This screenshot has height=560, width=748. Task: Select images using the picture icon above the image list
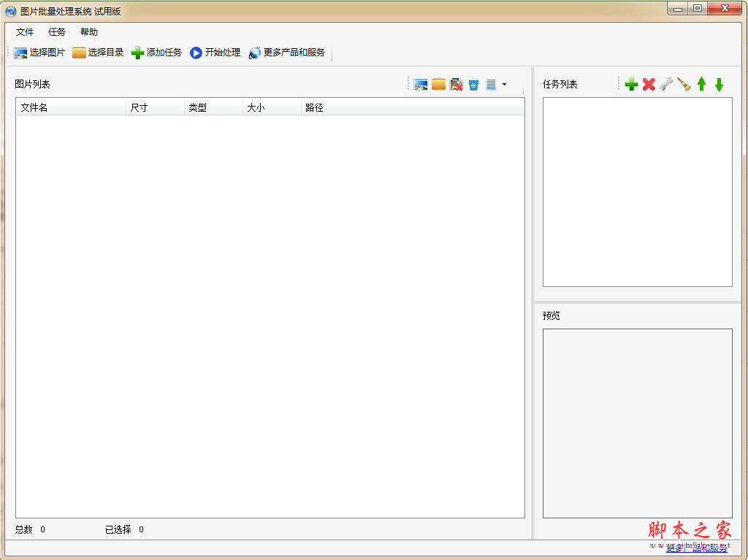click(421, 84)
